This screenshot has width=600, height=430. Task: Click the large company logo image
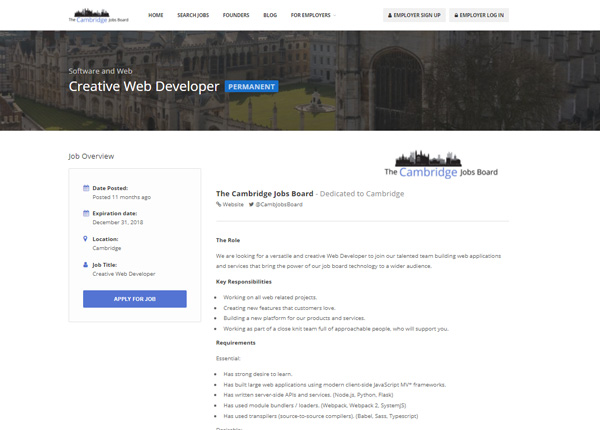coord(441,164)
